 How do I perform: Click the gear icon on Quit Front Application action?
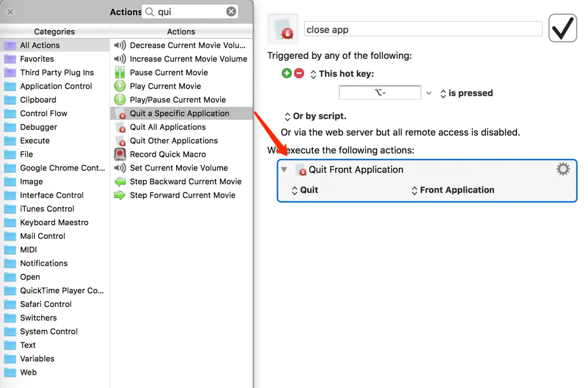coord(563,169)
